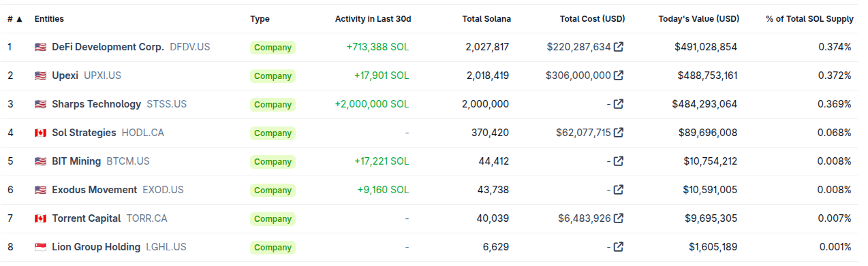The width and height of the screenshot is (868, 266).
Task: Open external link icon in Sharps Technology row
Action: (x=619, y=104)
